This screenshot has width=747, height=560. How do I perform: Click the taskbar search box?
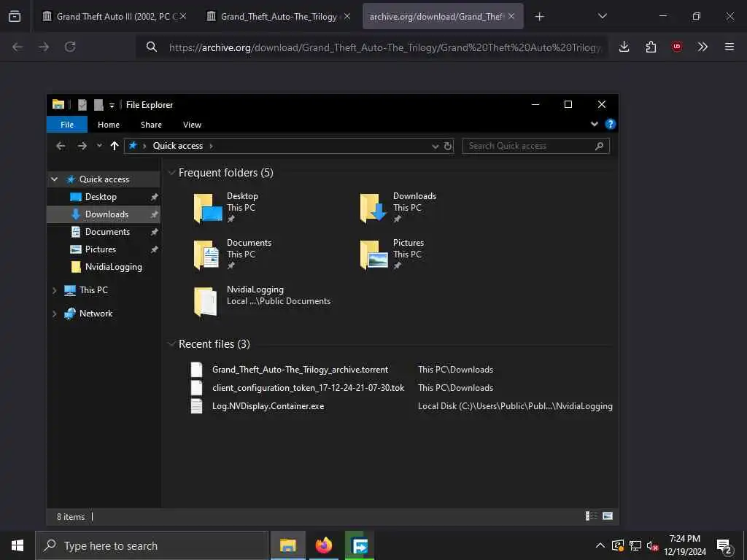(x=152, y=545)
